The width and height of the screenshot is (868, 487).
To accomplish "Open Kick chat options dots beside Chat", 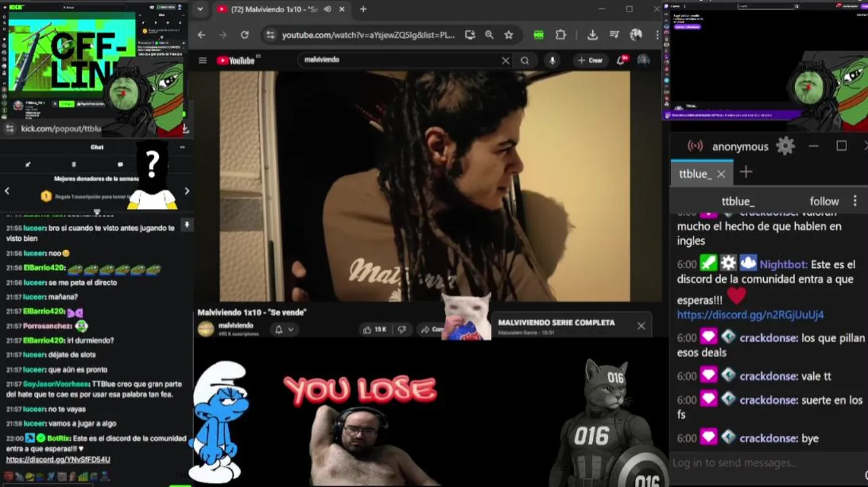I will [182, 147].
